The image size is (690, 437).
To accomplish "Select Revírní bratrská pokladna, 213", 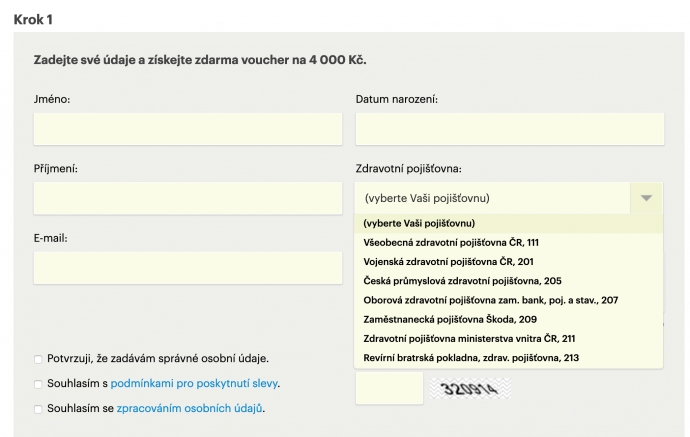I will coord(471,357).
